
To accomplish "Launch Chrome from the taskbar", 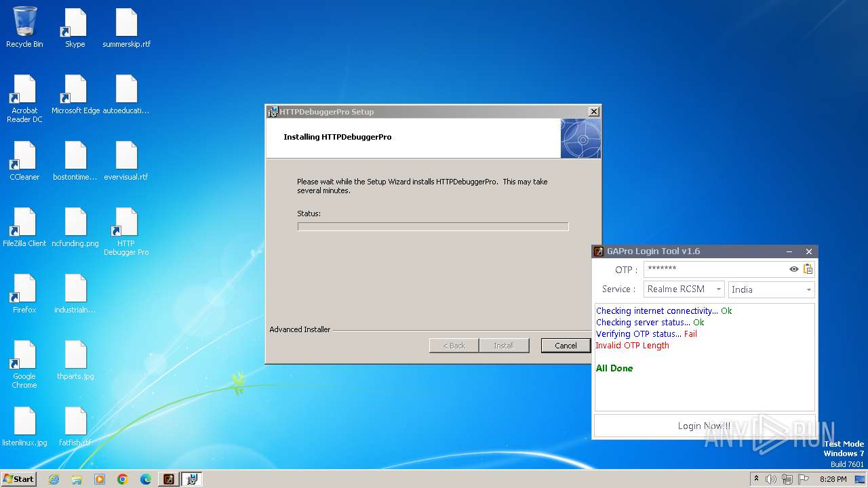I will (x=123, y=479).
